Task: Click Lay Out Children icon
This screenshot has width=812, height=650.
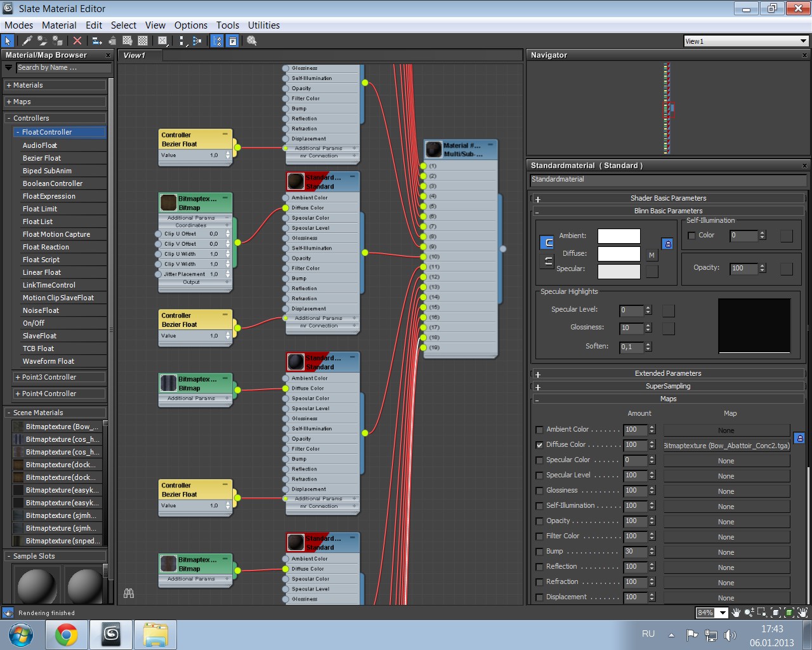Action: pos(197,41)
